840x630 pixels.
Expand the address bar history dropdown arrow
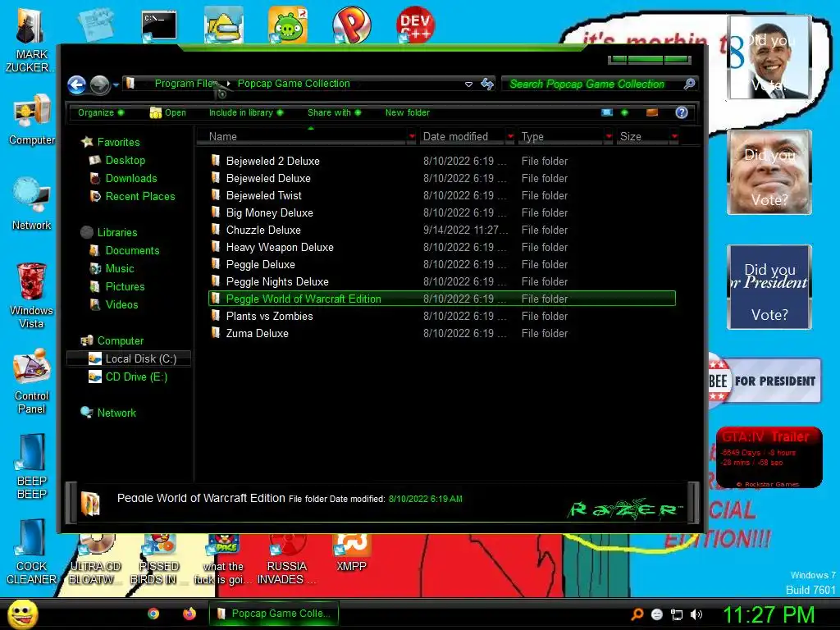468,84
